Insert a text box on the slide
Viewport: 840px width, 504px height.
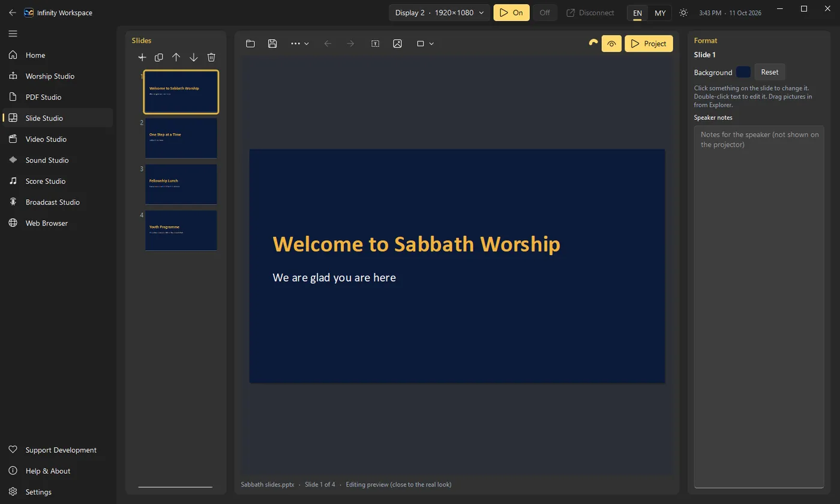[376, 44]
